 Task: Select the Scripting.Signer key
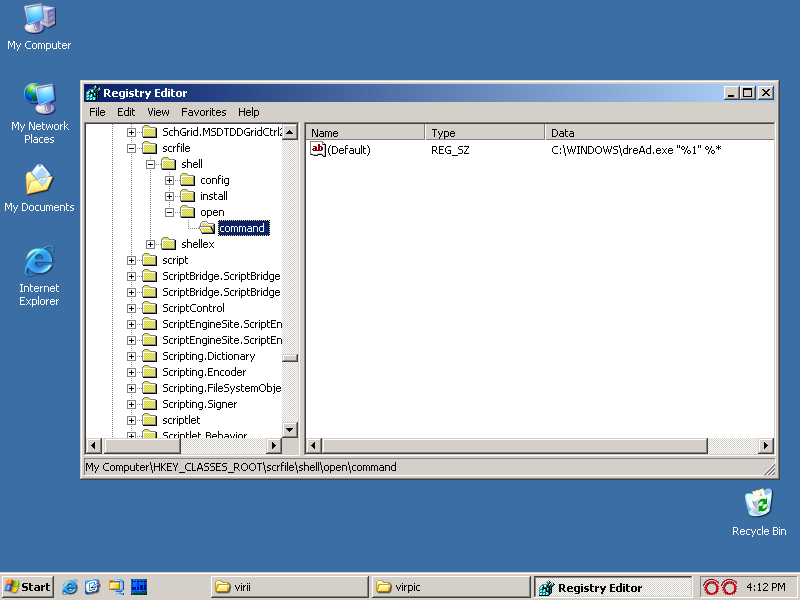(x=199, y=404)
